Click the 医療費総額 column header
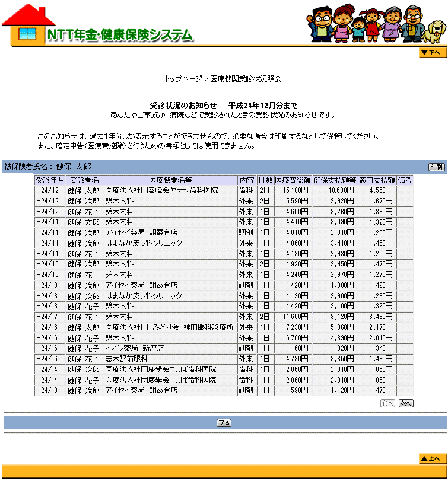 293,180
